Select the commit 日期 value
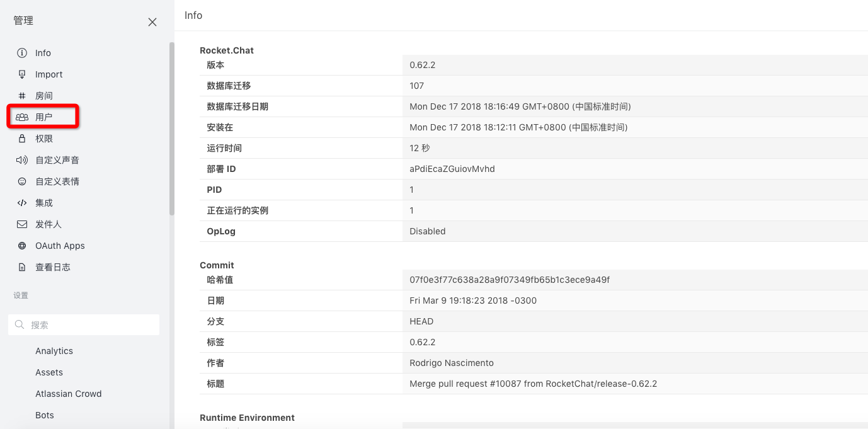This screenshot has width=868, height=429. (473, 300)
